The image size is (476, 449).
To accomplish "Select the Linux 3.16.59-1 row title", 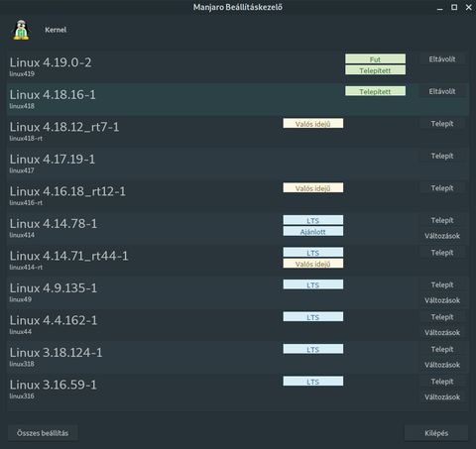I will click(x=53, y=385).
